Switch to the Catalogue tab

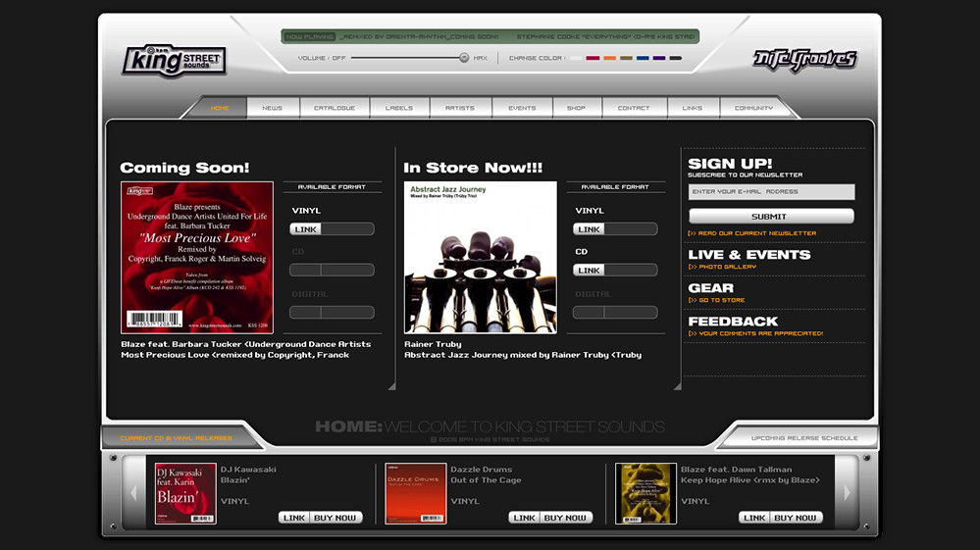pyautogui.click(x=335, y=108)
